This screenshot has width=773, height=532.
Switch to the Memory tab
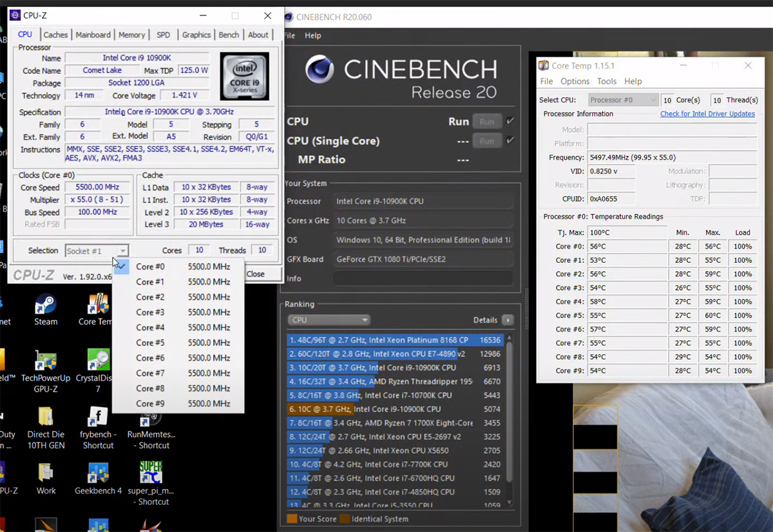click(132, 35)
